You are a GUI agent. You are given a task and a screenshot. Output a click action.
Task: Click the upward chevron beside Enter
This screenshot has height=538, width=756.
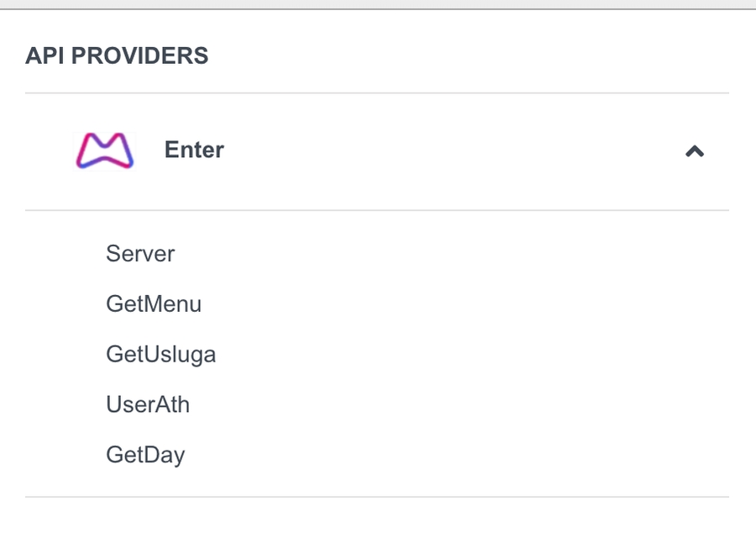694,151
